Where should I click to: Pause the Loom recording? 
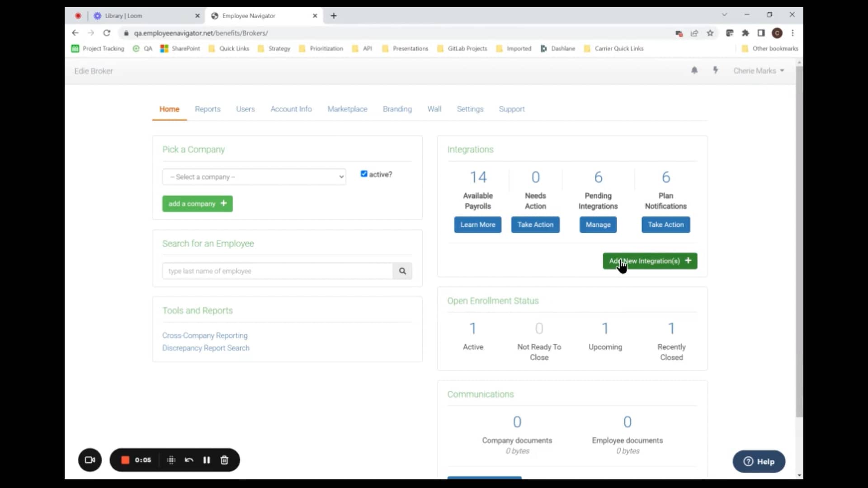pyautogui.click(x=207, y=460)
